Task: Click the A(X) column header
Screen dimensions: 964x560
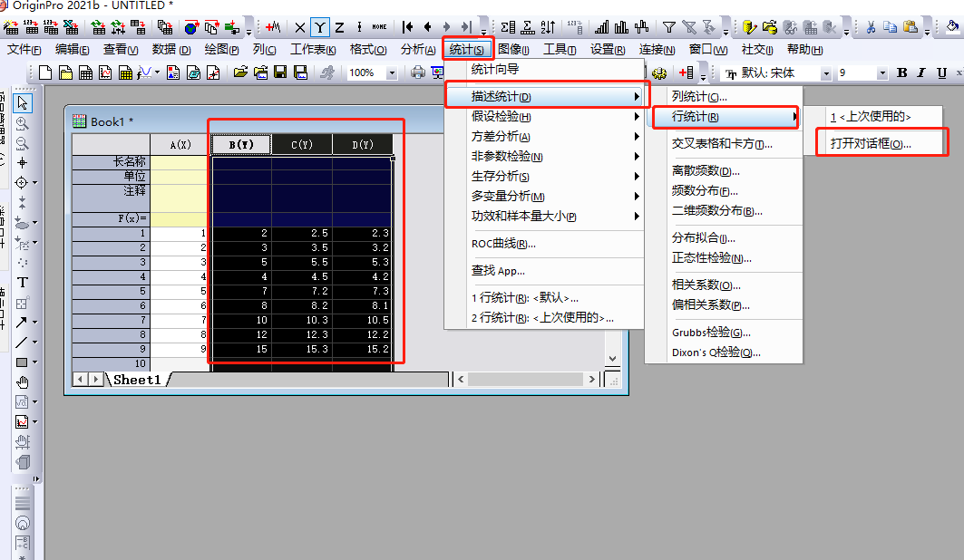Action: [x=180, y=144]
